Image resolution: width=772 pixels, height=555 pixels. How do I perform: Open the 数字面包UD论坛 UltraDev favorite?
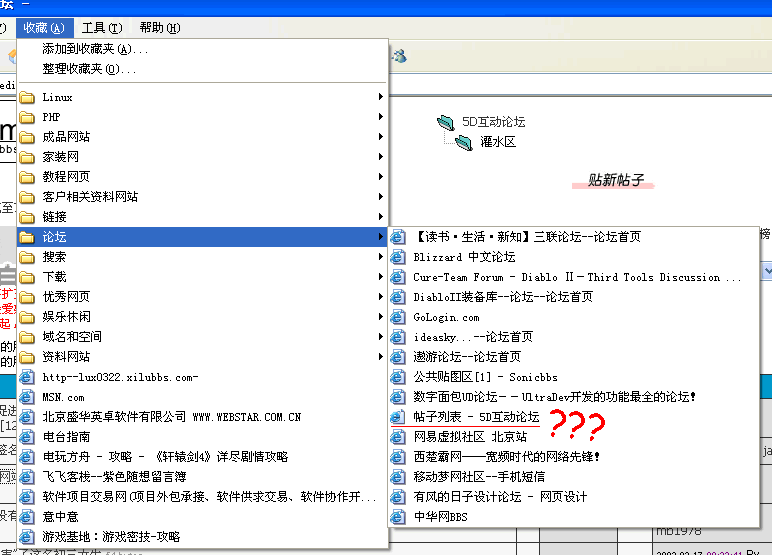(574, 397)
